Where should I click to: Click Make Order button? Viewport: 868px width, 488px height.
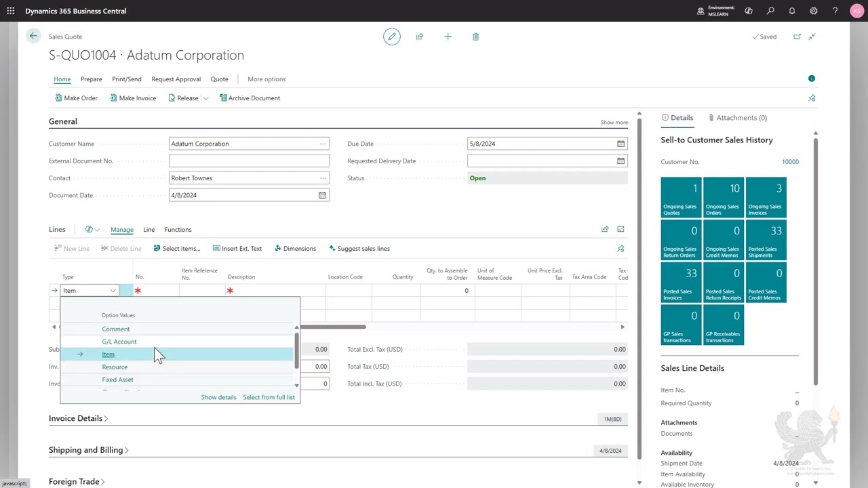click(76, 98)
